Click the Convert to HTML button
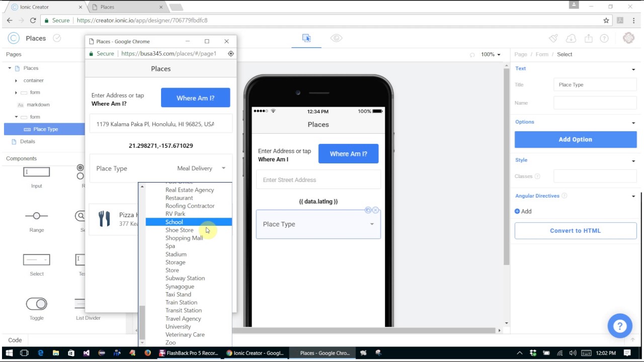 [x=576, y=231]
